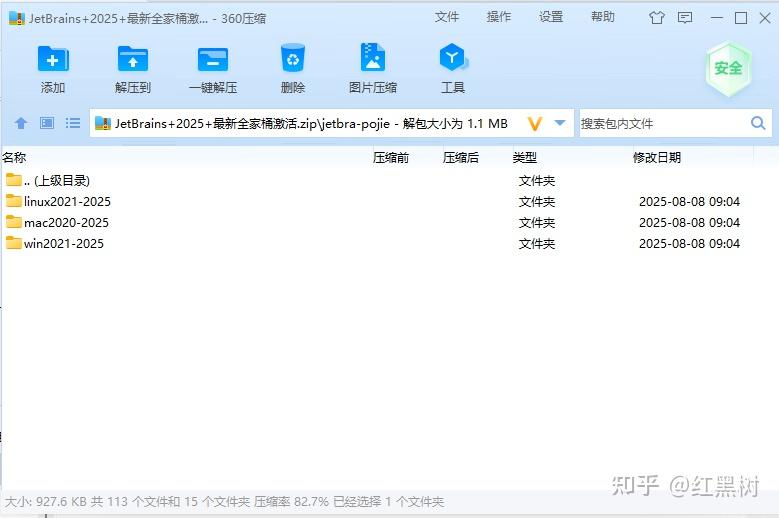This screenshot has width=779, height=518.
Task: Close the 360压缩 window
Action: [x=765, y=18]
